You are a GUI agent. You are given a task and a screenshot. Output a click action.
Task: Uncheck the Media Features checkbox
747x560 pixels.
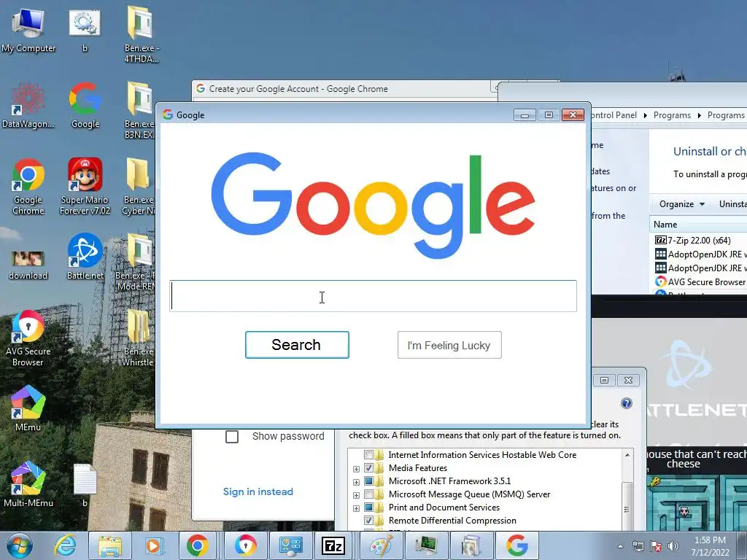(x=368, y=468)
